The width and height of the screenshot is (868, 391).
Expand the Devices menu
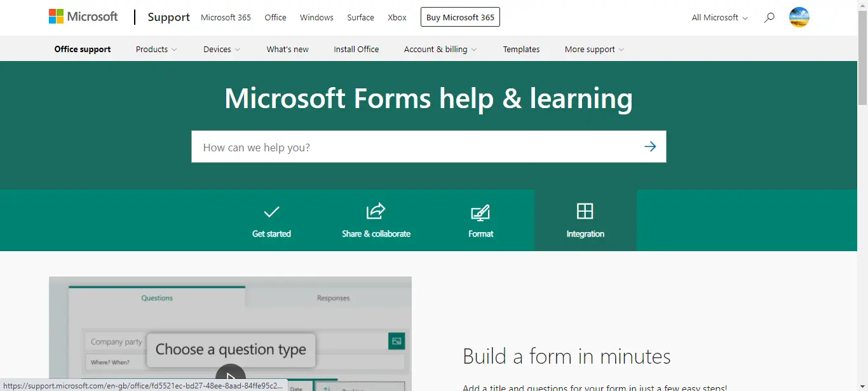click(x=222, y=50)
